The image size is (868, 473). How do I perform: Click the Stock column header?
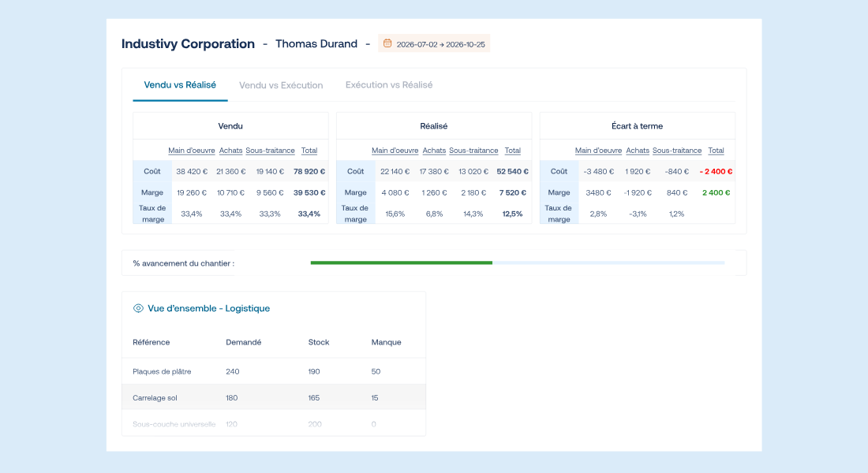click(319, 342)
